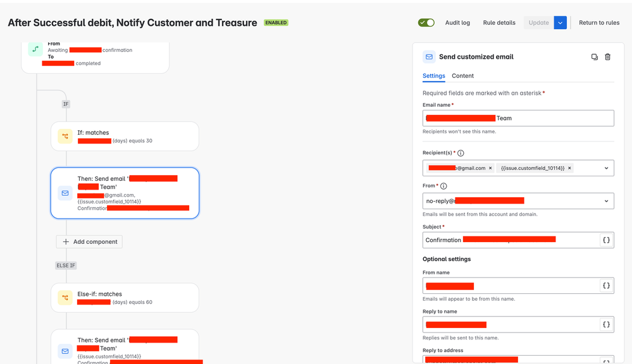Image resolution: width=632 pixels, height=364 pixels.
Task: Open Rule details
Action: click(x=499, y=23)
